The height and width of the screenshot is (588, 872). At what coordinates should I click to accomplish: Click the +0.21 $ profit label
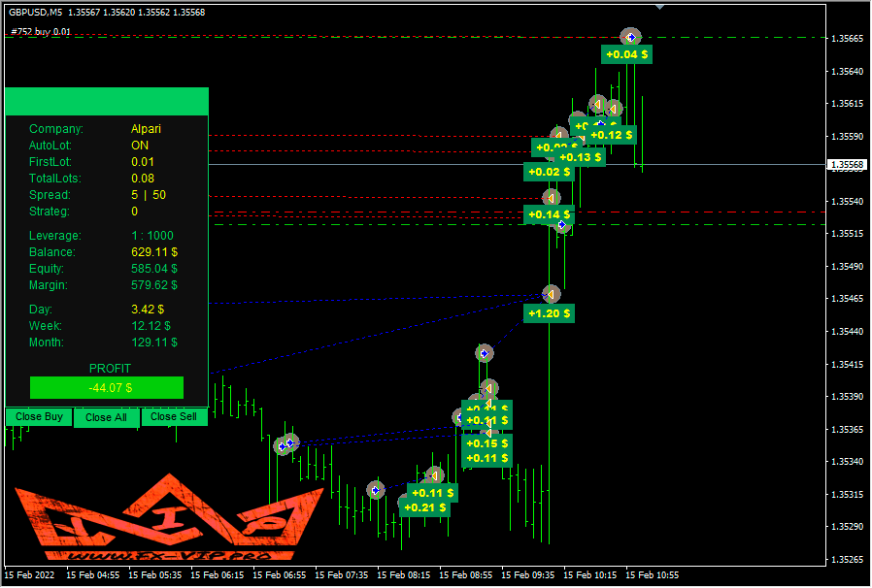pyautogui.click(x=424, y=507)
